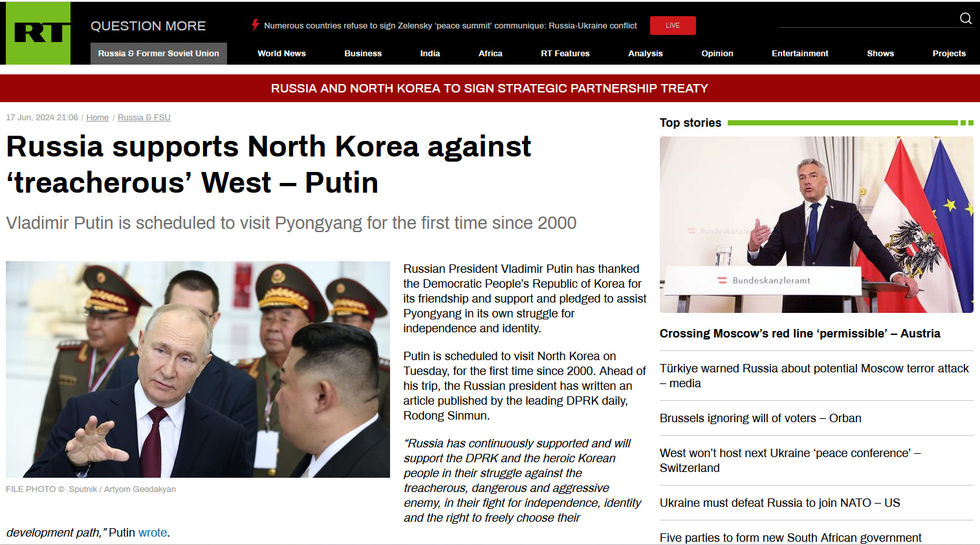Select the India menu item
980x545 pixels.
click(x=430, y=54)
